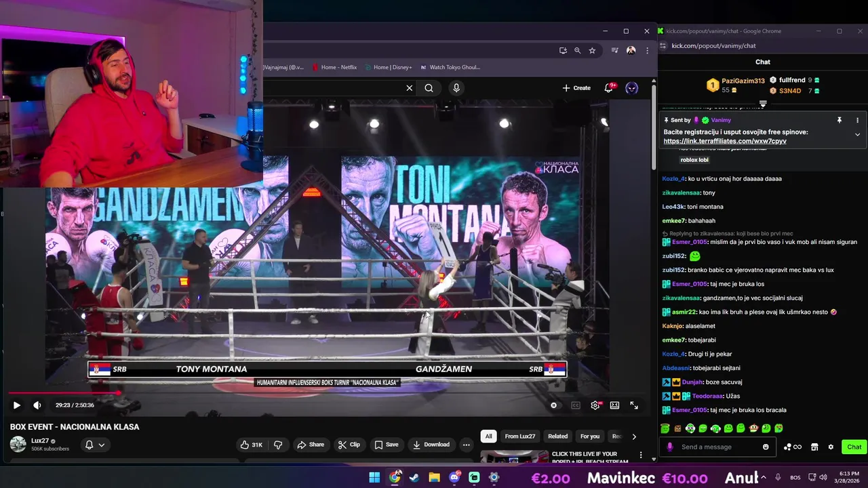Image resolution: width=868 pixels, height=488 pixels.
Task: Expand leaderboard handle under gifters
Action: (763, 104)
